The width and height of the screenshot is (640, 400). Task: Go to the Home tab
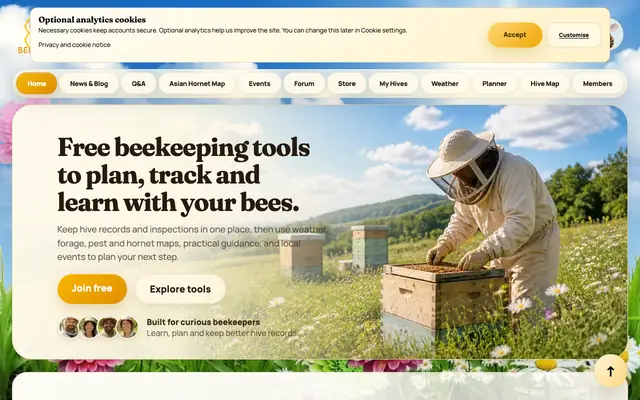[x=37, y=84]
